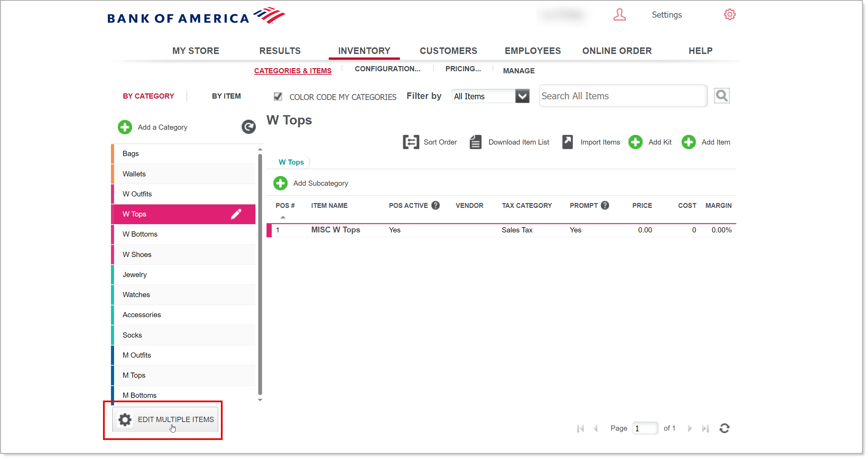Click the category list refresh icon
868x459 pixels.
[x=249, y=127]
